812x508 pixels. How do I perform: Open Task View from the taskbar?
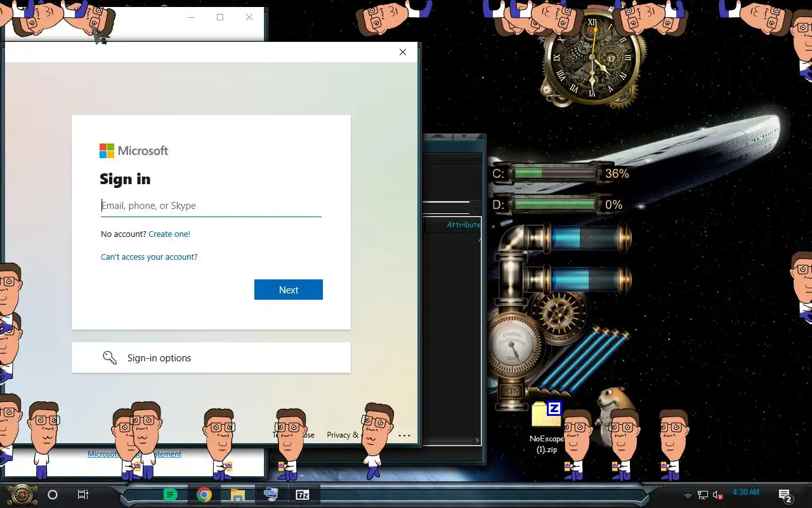click(x=83, y=495)
